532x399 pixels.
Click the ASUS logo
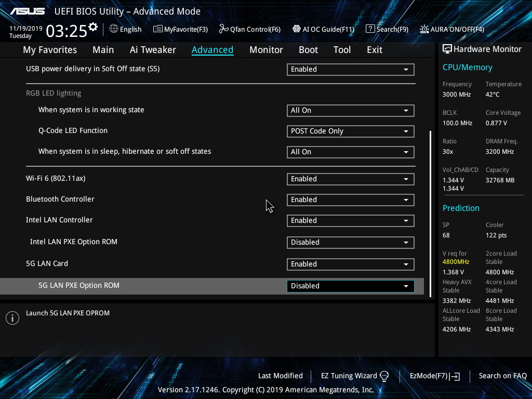pyautogui.click(x=27, y=11)
